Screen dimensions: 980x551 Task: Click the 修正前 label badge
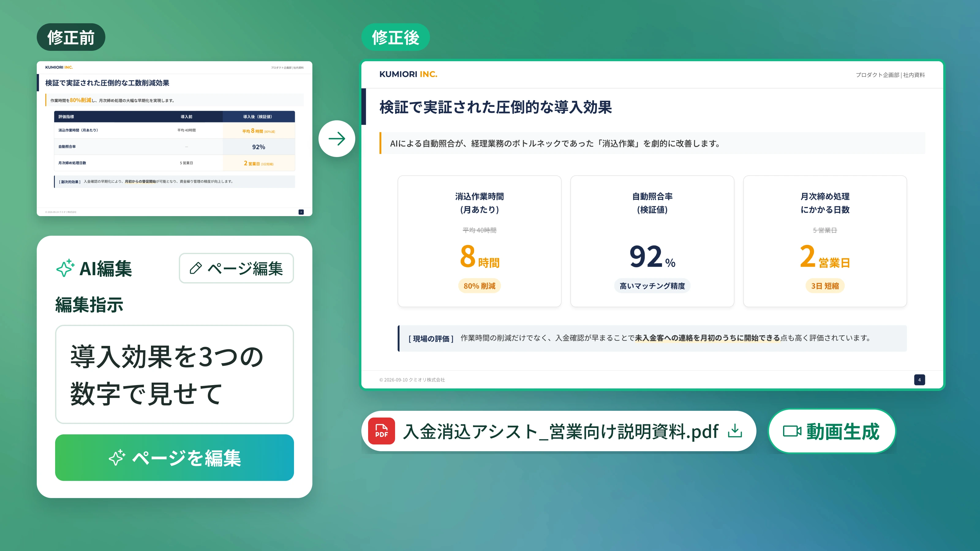[x=71, y=37]
